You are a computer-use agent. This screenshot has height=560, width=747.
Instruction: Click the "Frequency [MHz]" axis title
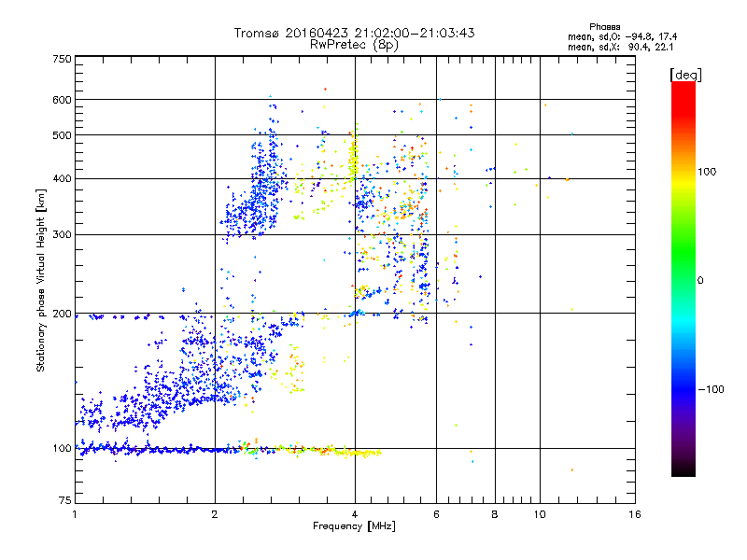[x=354, y=526]
